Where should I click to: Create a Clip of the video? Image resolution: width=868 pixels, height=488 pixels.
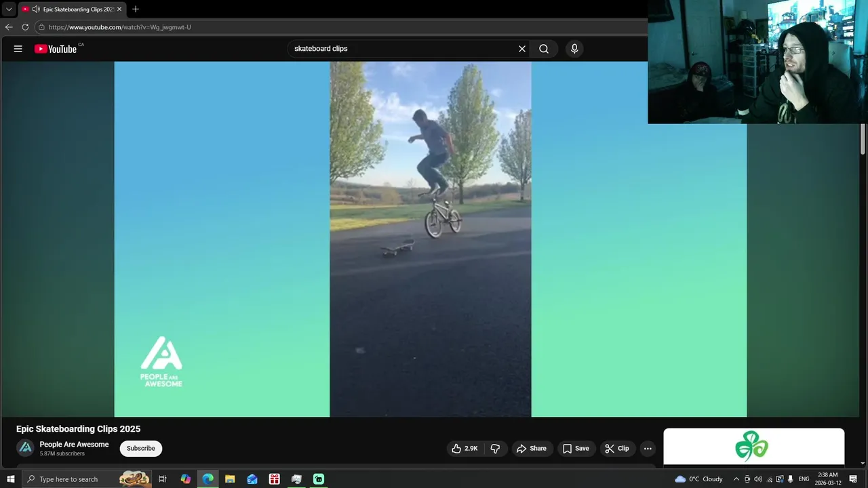(617, 448)
